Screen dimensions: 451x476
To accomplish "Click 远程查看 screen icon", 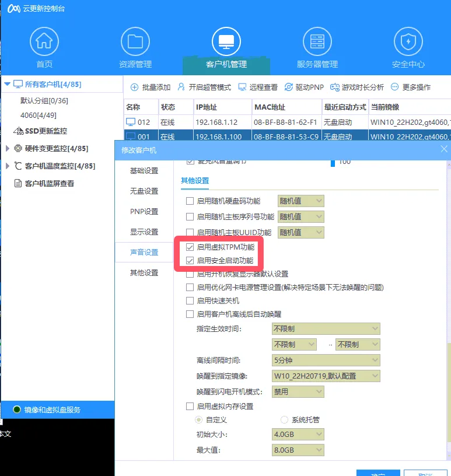I will [x=242, y=87].
